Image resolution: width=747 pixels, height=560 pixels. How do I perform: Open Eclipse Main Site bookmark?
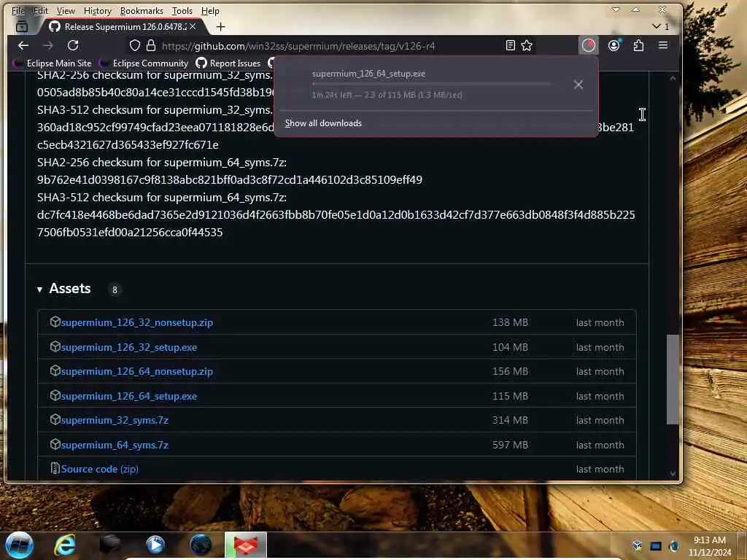53,63
